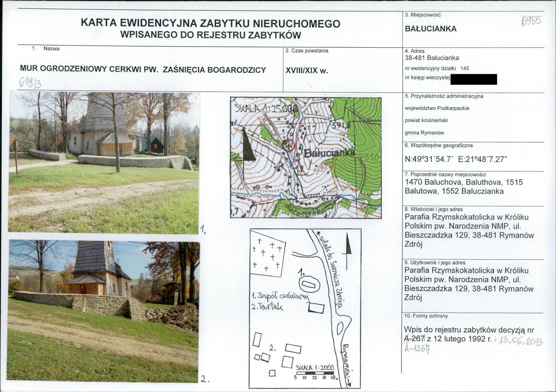Screen dimensions: 556x392
Task: Click the 'Bałucianka' label on the map
Action: click(x=329, y=153)
